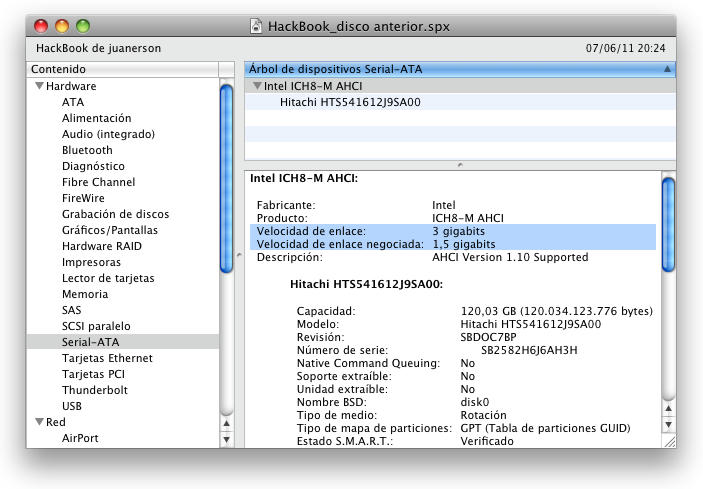The width and height of the screenshot is (703, 489).
Task: Click the Velocidad de enlace negociada row
Action: [453, 244]
